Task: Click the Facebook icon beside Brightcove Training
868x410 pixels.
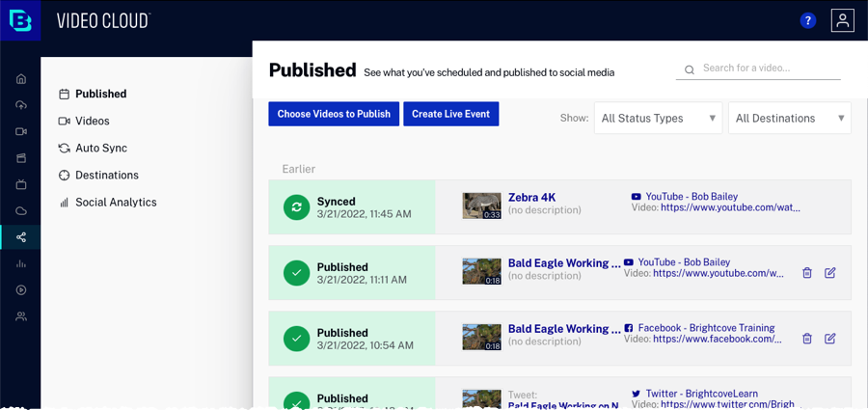Action: pyautogui.click(x=628, y=328)
